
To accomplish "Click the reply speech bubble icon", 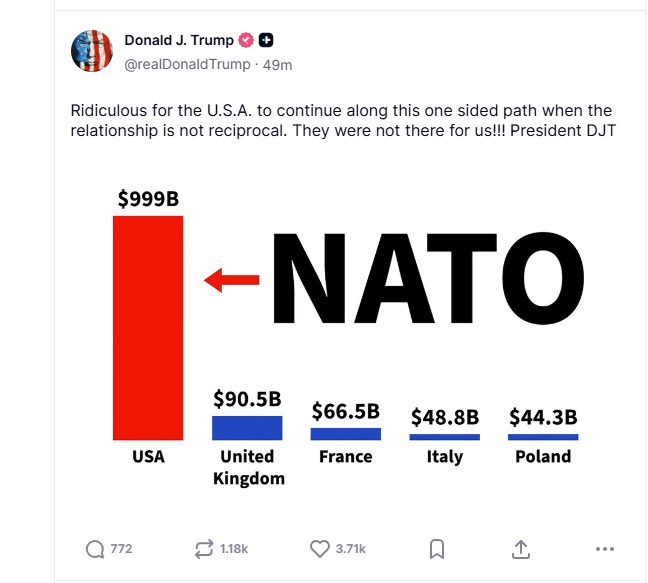I will pyautogui.click(x=95, y=549).
